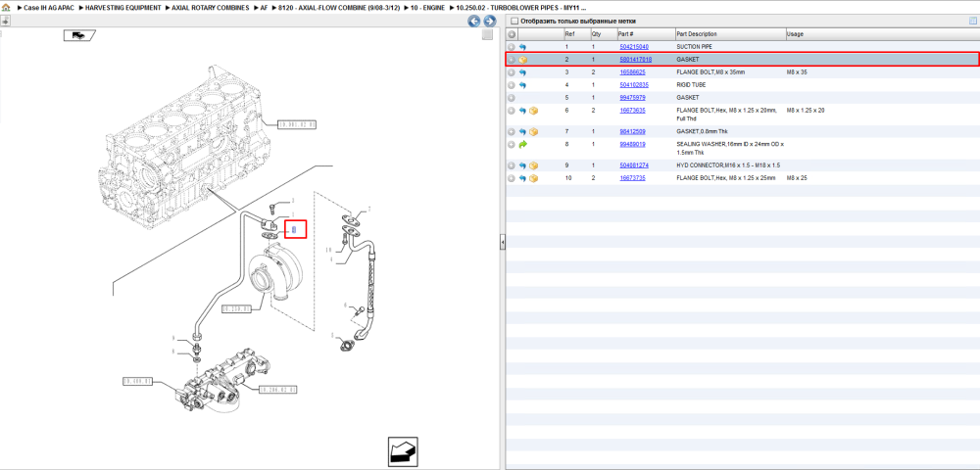
Task: Toggle round selector for RIGID TUBE row
Action: pos(512,85)
